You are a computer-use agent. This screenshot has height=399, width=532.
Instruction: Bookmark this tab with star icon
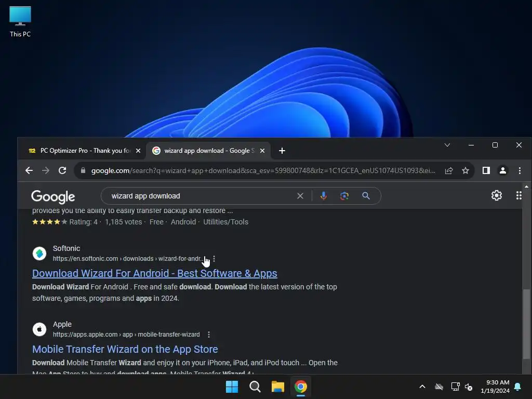[465, 170]
